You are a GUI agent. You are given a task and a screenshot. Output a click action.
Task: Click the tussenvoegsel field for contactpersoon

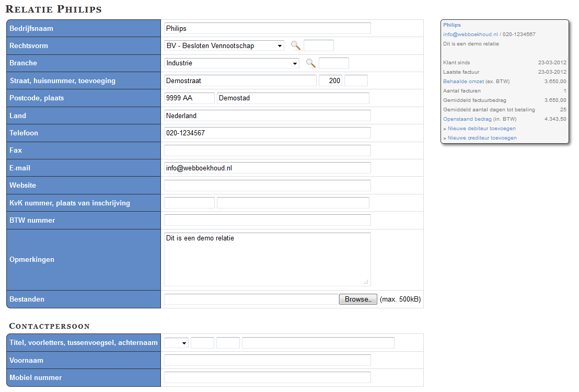click(228, 343)
